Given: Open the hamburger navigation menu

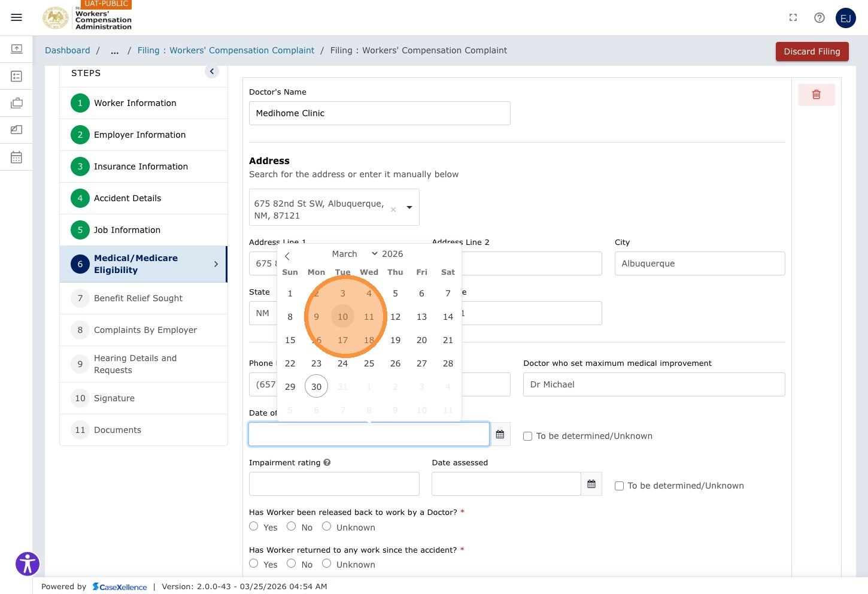Looking at the screenshot, I should [x=17, y=17].
